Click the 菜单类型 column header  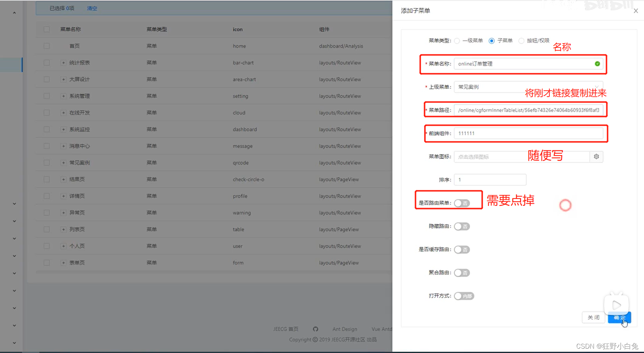pyautogui.click(x=157, y=29)
